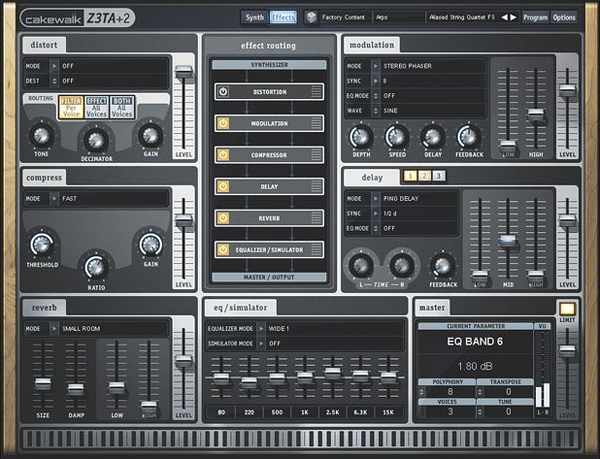
Task: Toggle the Distortion power icon in effect routing
Action: click(223, 91)
